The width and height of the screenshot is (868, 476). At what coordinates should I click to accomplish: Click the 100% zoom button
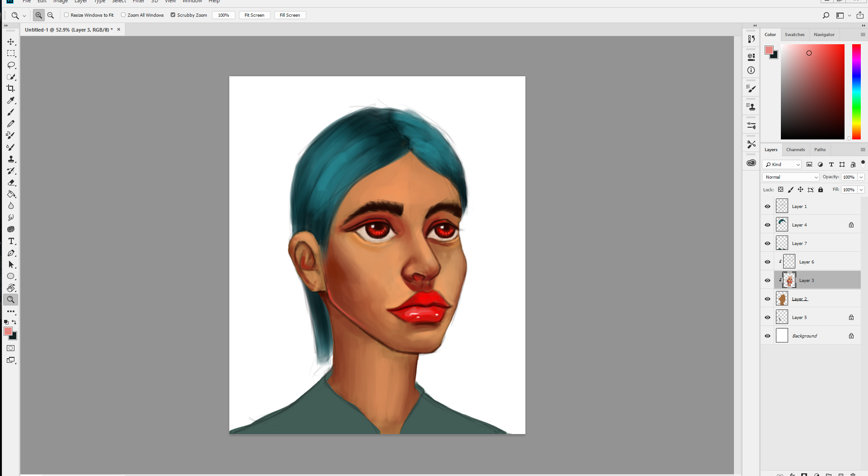pyautogui.click(x=223, y=15)
